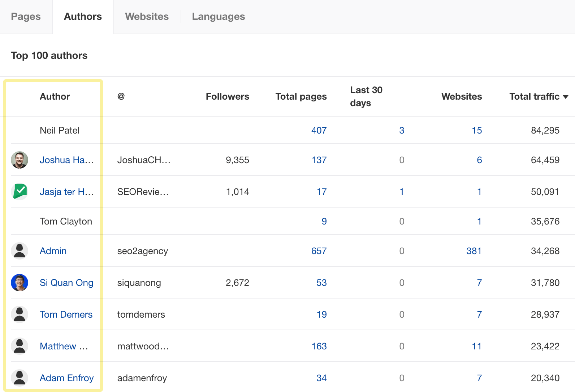Click Joshua's 137 total pages
The width and height of the screenshot is (575, 392).
click(319, 160)
